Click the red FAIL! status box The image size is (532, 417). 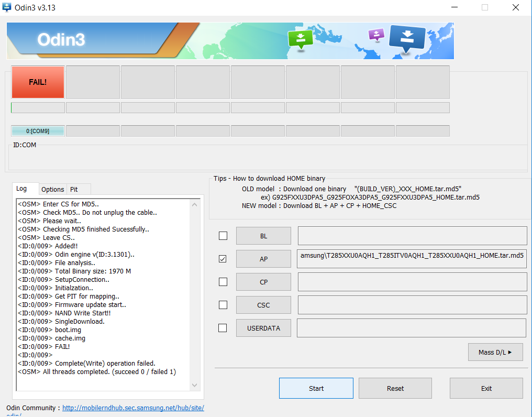click(38, 82)
